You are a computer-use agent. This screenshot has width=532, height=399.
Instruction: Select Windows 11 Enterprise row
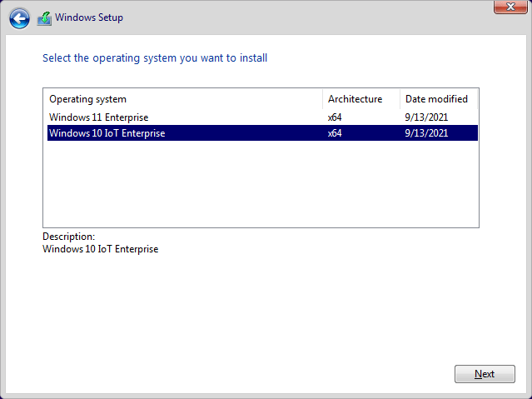pos(262,117)
